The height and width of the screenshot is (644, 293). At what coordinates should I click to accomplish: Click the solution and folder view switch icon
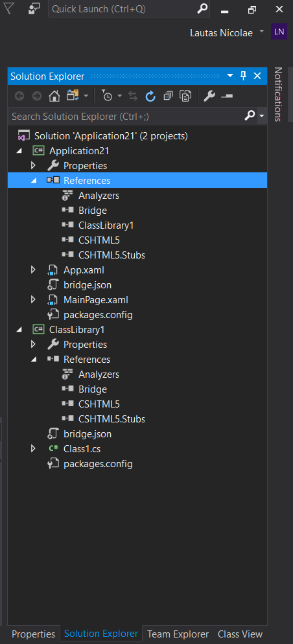[73, 96]
